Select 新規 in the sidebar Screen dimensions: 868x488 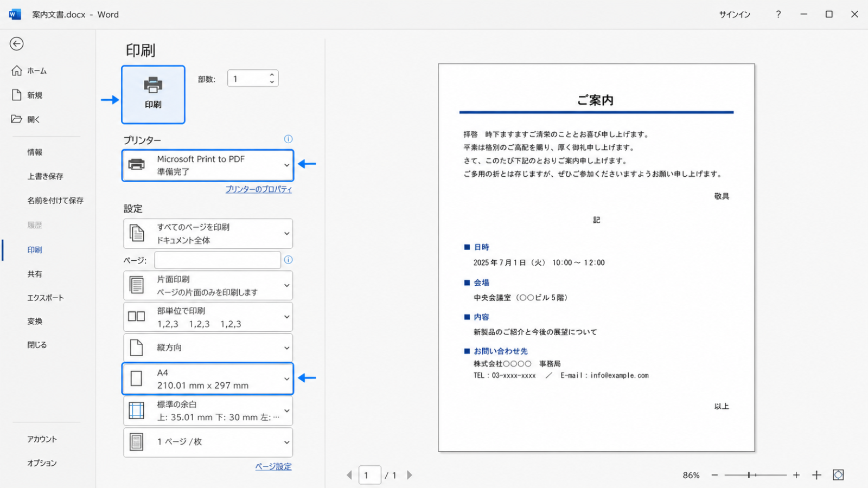[x=35, y=95]
